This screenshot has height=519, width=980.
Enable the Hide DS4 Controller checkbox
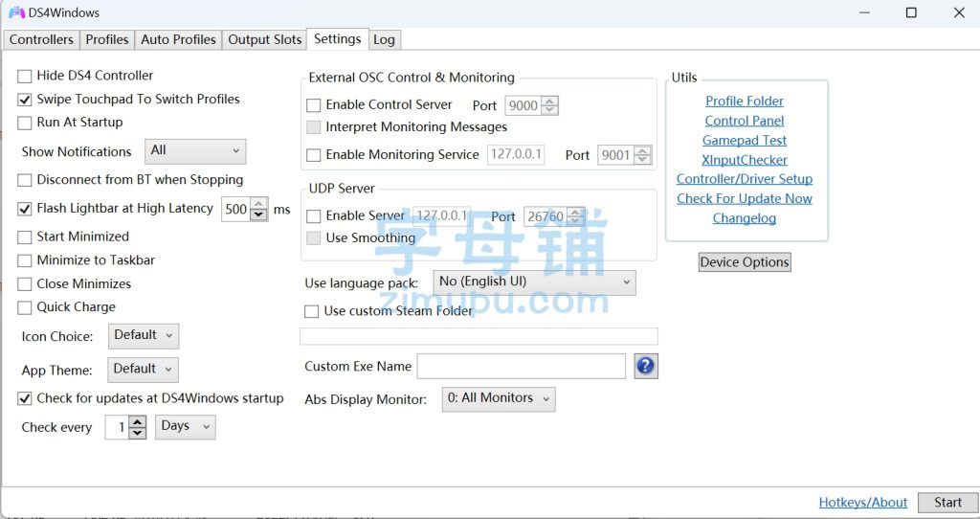click(25, 76)
